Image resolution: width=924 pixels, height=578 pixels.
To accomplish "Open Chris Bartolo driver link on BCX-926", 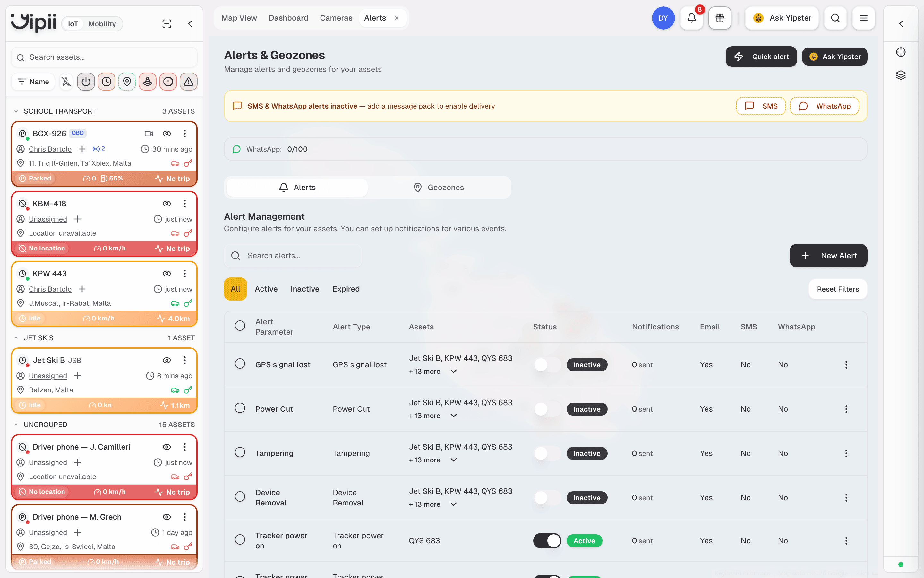I will 50,149.
